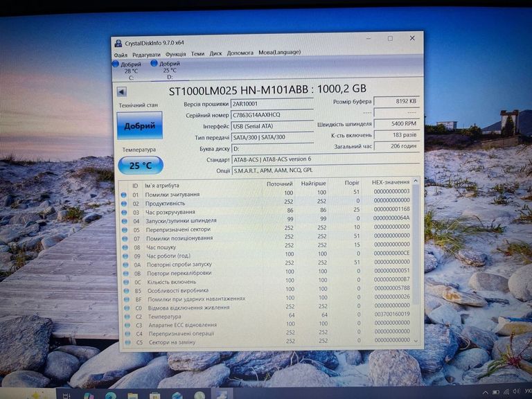Click the battery icon in system tray

pos(496,393)
